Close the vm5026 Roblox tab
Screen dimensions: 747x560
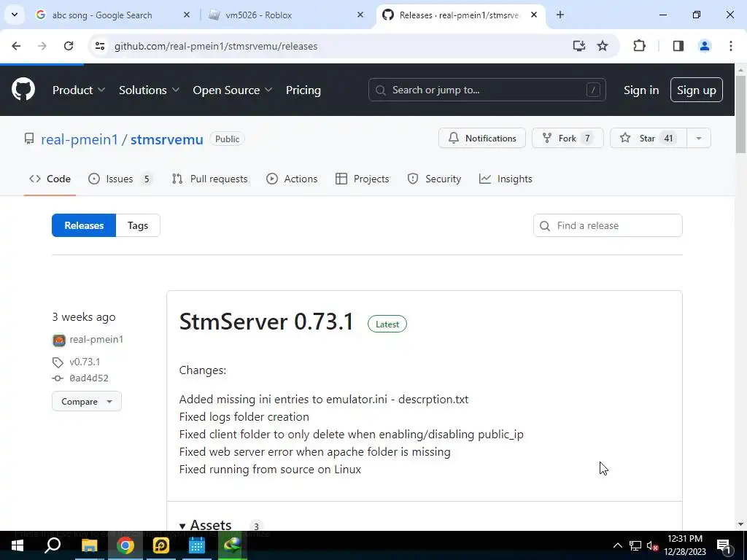pyautogui.click(x=360, y=15)
